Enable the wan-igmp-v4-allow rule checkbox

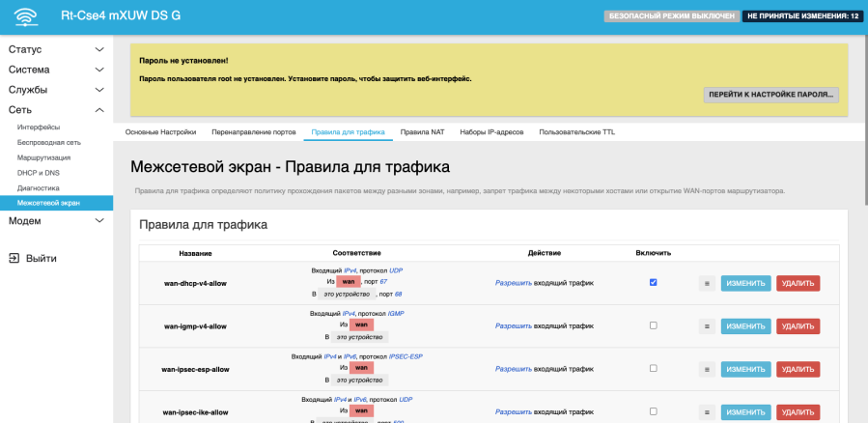tap(654, 325)
